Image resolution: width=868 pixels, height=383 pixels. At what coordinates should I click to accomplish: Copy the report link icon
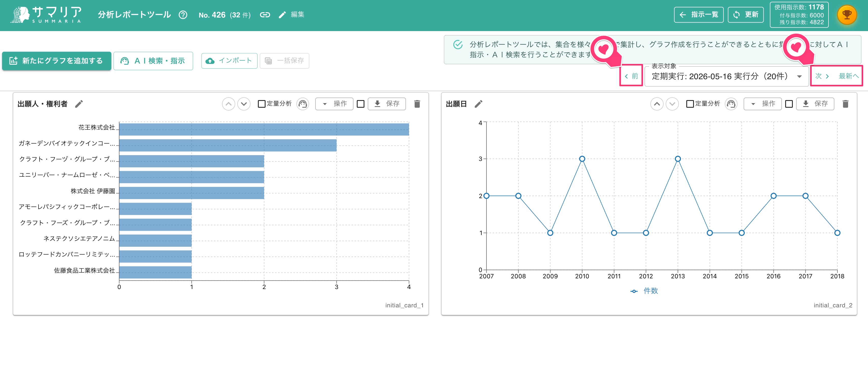[265, 15]
